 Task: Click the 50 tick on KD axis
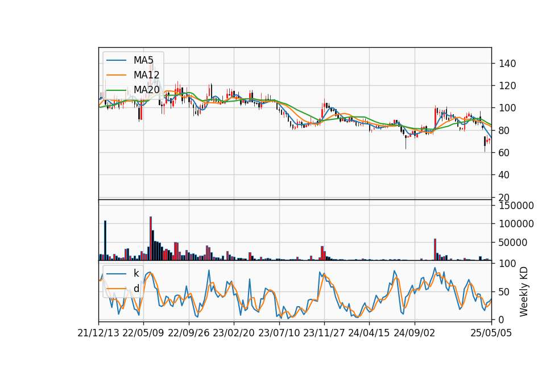(504, 292)
